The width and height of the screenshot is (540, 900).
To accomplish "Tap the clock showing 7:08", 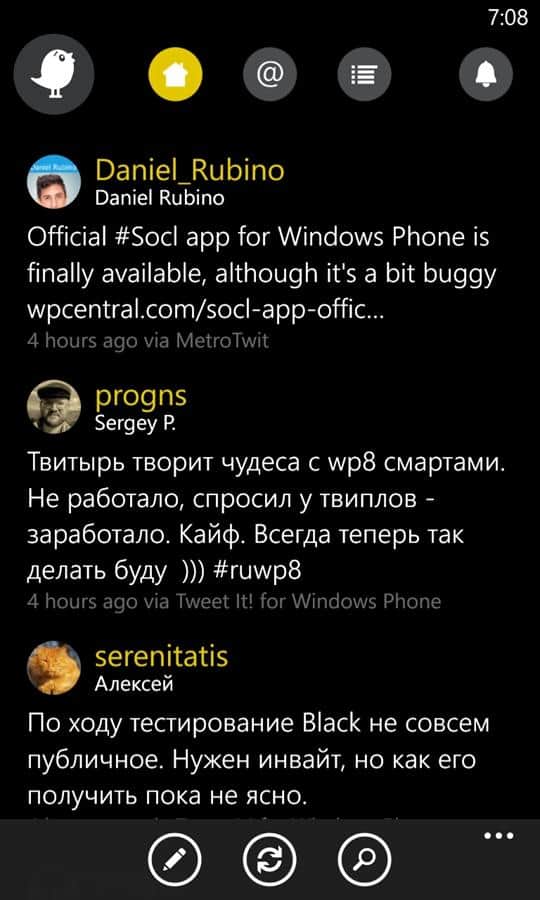I will coord(508,18).
